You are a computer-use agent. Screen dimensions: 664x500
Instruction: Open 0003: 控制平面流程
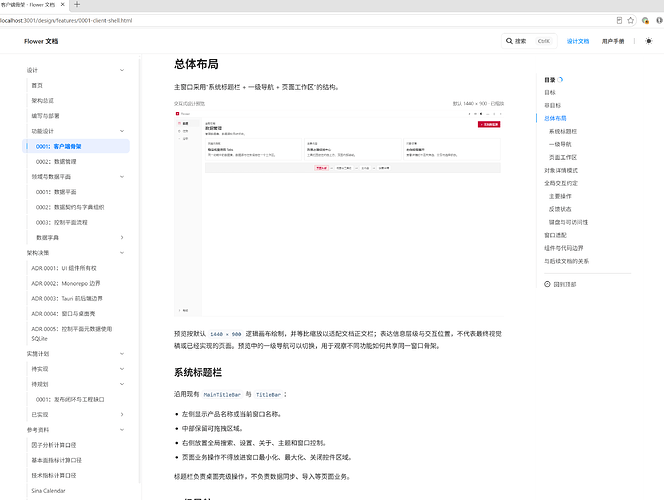coord(62,222)
